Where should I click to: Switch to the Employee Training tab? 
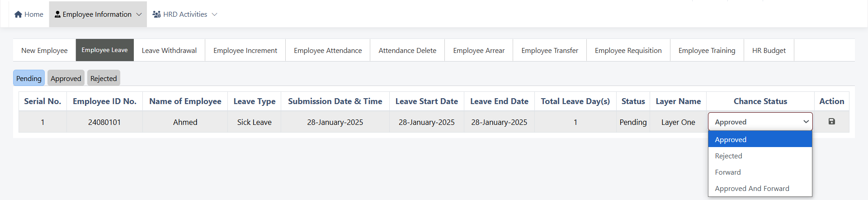(707, 50)
